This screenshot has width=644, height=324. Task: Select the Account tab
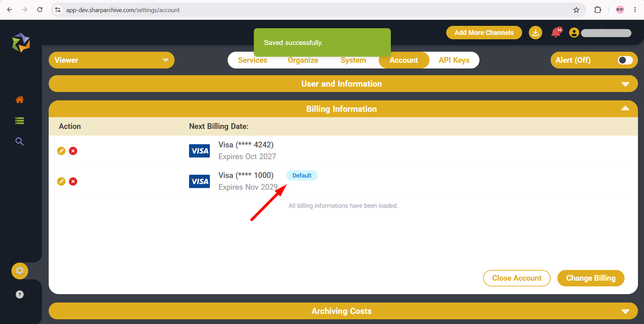pyautogui.click(x=404, y=60)
